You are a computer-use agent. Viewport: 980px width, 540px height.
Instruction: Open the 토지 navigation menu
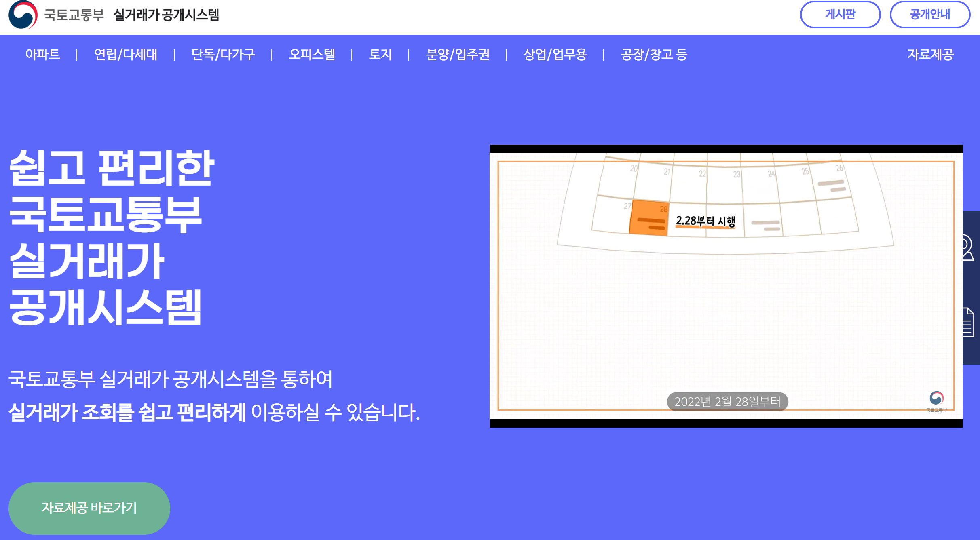click(380, 55)
